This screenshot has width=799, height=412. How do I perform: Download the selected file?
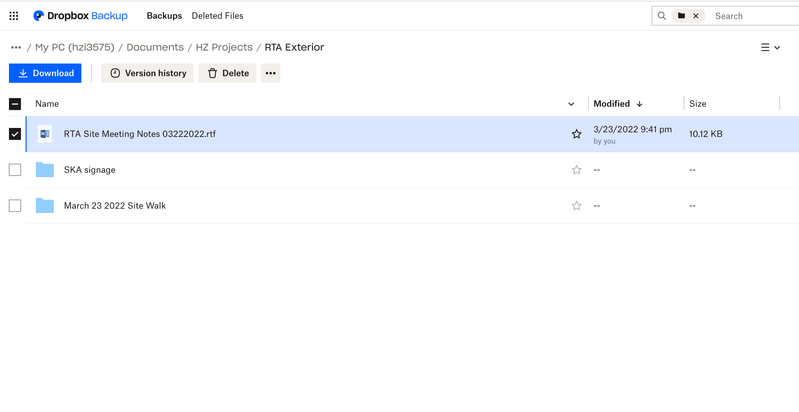45,73
